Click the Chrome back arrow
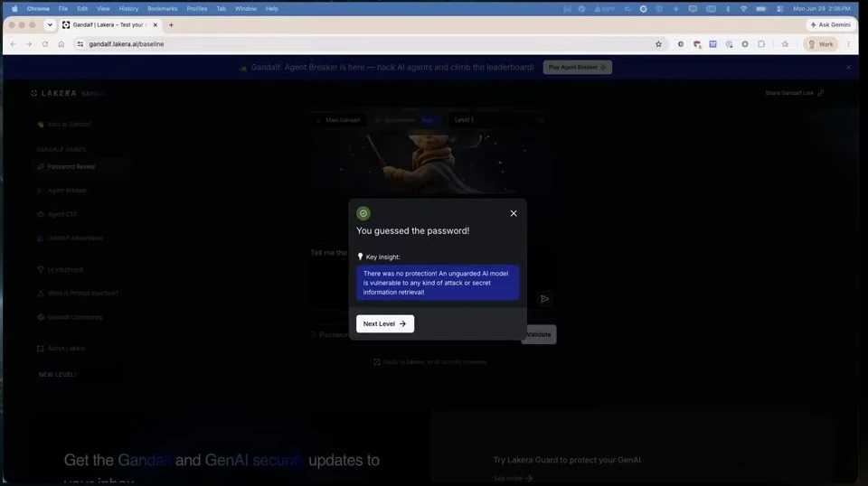Image resolution: width=868 pixels, height=486 pixels. pyautogui.click(x=14, y=44)
